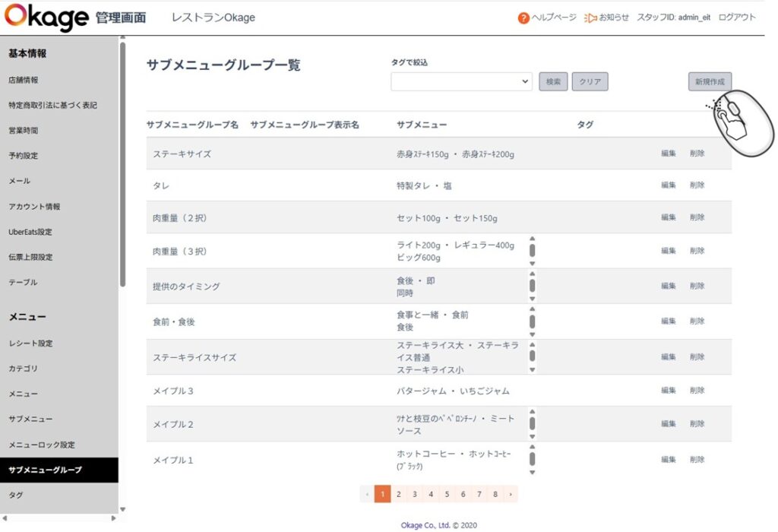Jump to page 5 in pagination
The image size is (778, 532).
click(x=447, y=494)
